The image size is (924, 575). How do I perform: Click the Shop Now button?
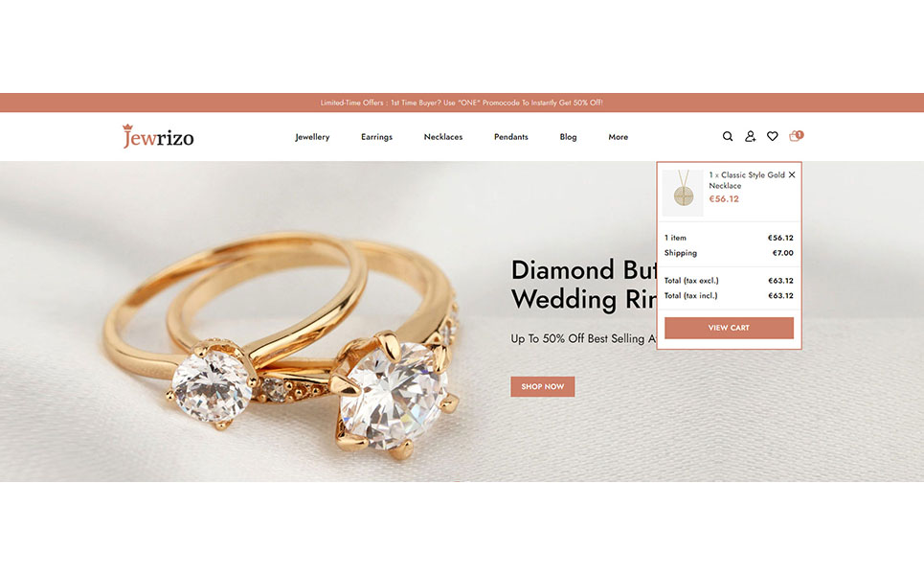(543, 387)
